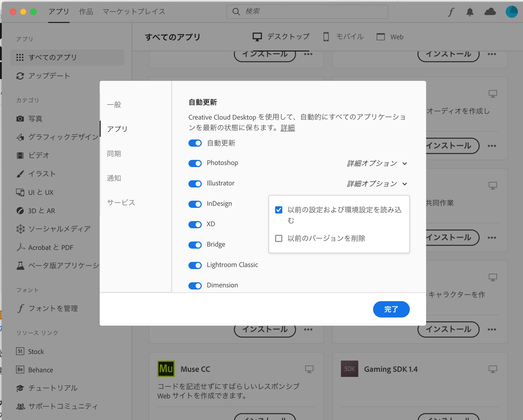Click the Muse CC app icon
This screenshot has height=420, width=523.
coord(166,369)
